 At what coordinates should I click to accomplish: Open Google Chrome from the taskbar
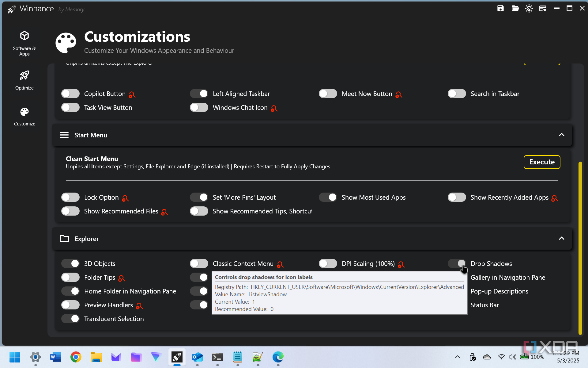click(76, 357)
